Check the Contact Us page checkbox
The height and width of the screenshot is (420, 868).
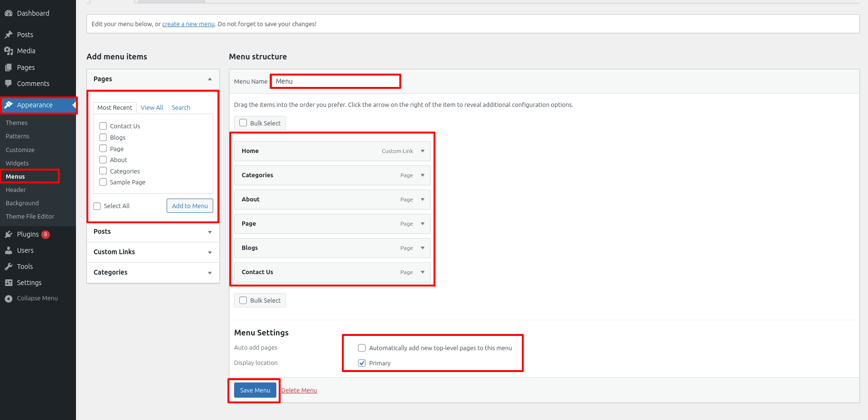(x=103, y=126)
